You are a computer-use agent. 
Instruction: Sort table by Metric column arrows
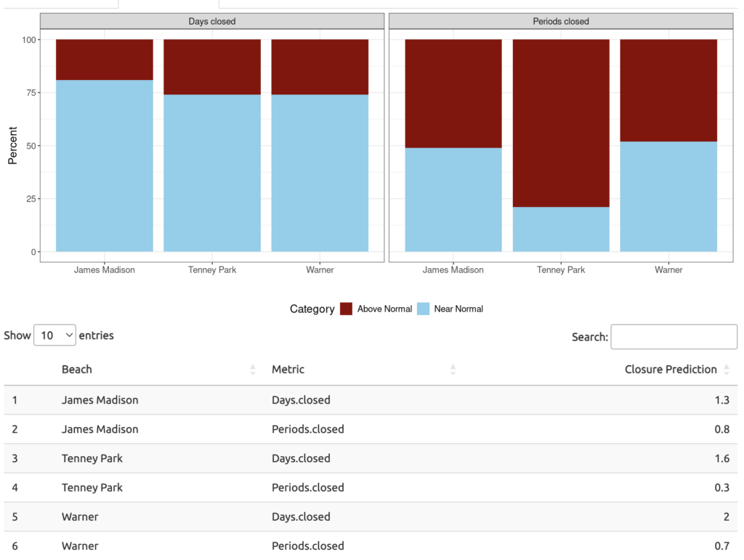pyautogui.click(x=453, y=370)
